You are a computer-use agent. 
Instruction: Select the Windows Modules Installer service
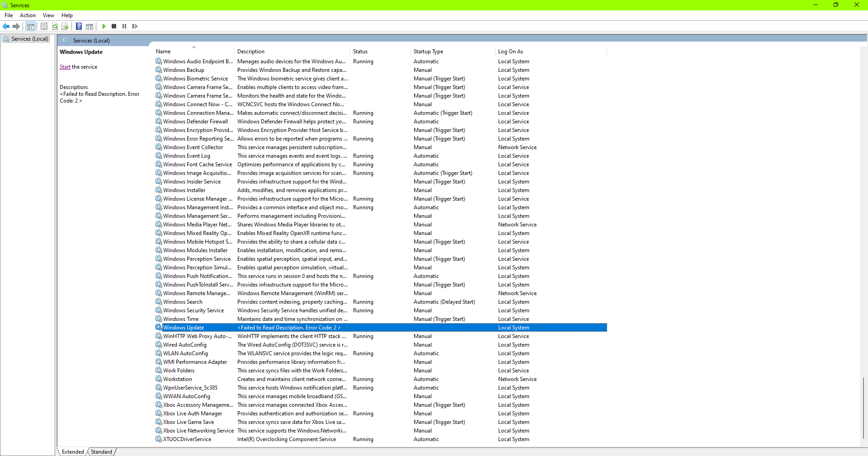381,250
